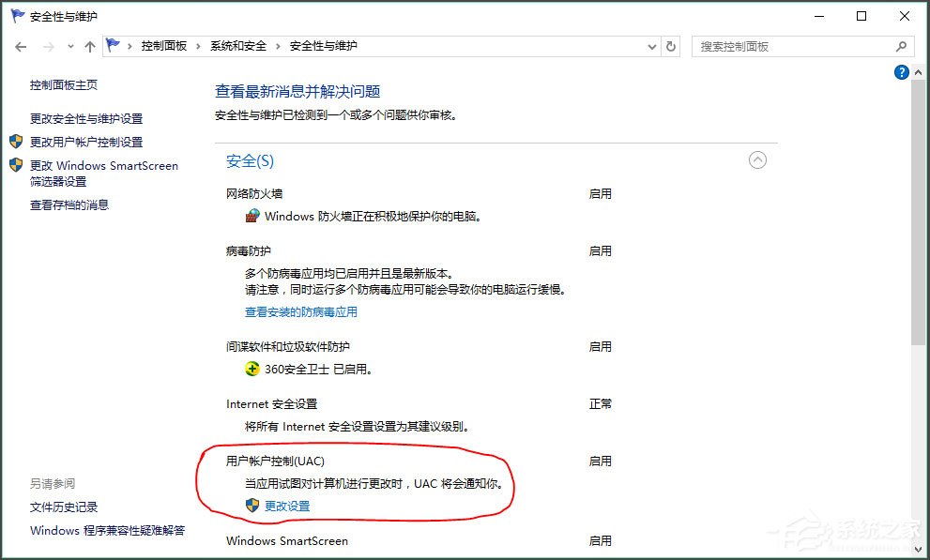Click the shield icon beside 更改用户帐户控制设置
The image size is (930, 560).
coord(16,143)
